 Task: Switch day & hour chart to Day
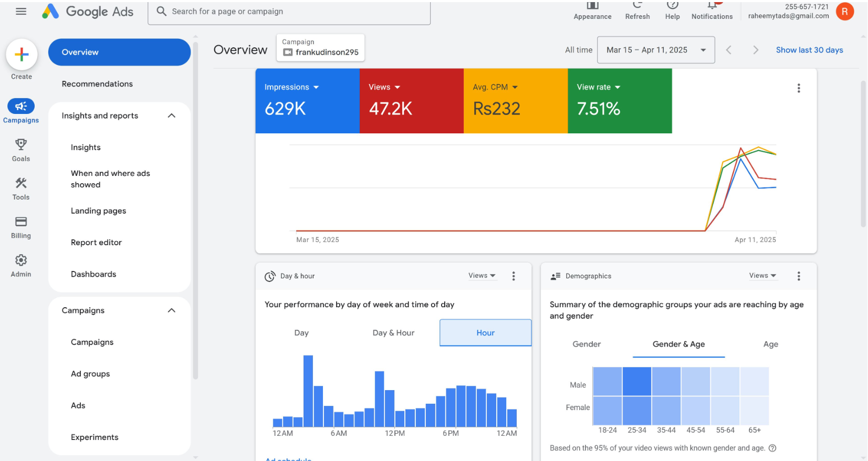[301, 333]
